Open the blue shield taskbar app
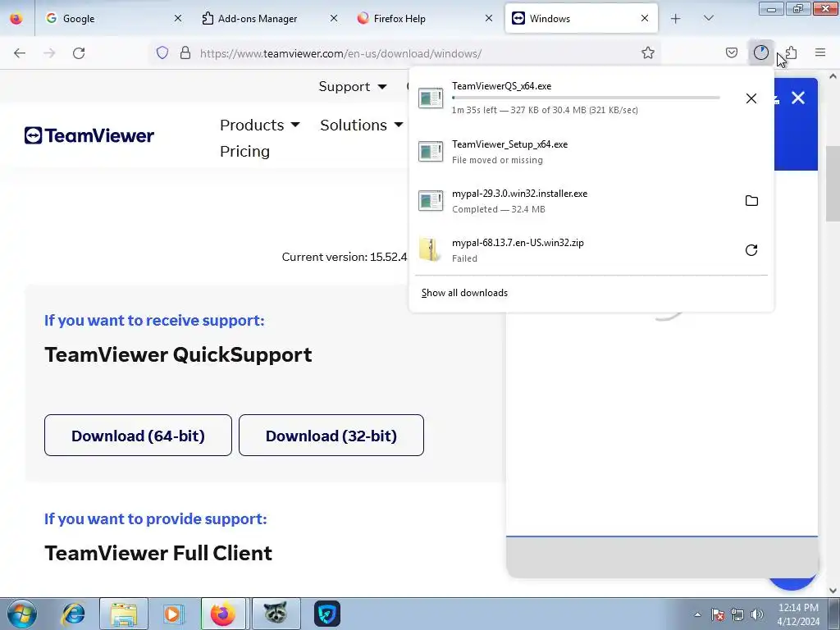The height and width of the screenshot is (630, 840). 326,614
